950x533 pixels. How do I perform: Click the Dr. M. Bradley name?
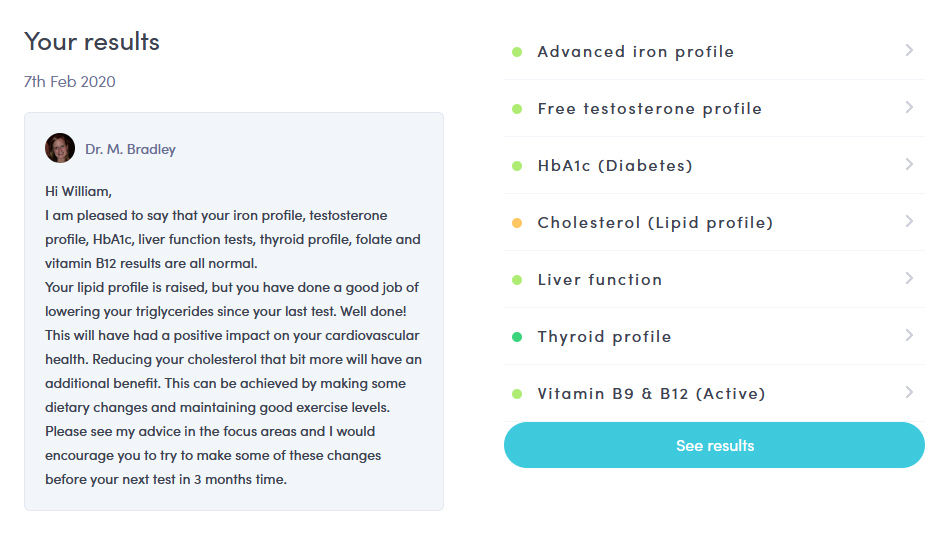click(x=130, y=149)
